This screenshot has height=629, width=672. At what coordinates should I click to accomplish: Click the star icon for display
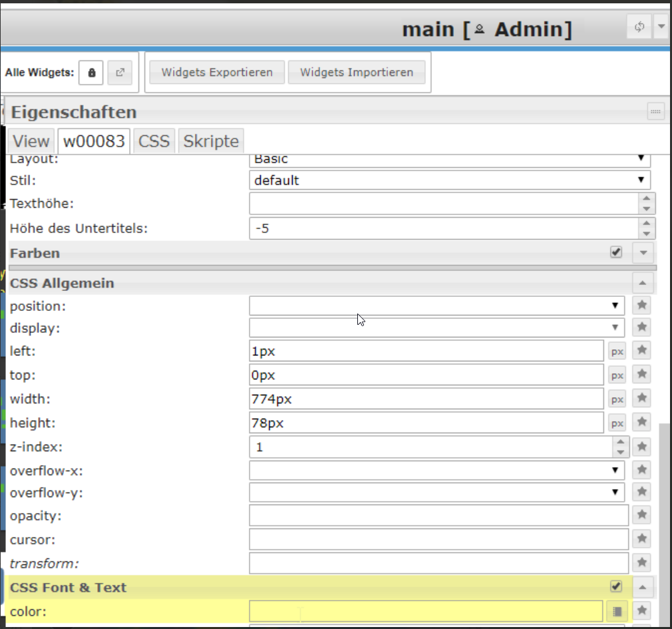tap(641, 327)
